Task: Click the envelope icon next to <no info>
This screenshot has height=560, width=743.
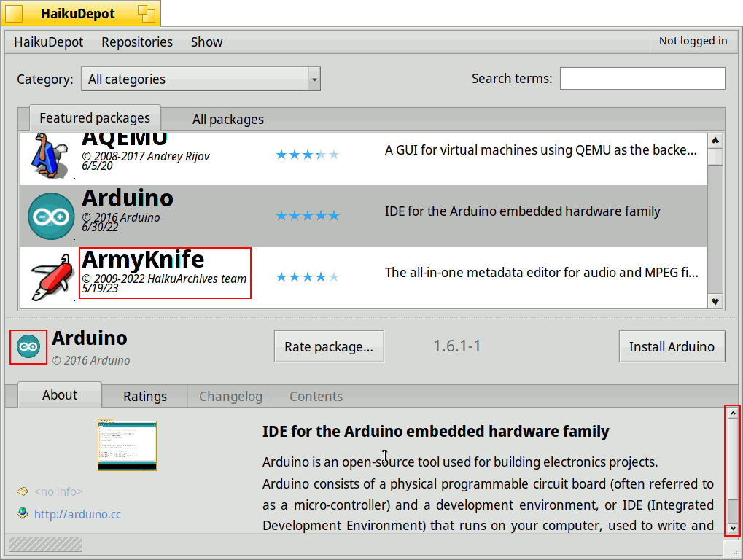Action: [x=23, y=491]
